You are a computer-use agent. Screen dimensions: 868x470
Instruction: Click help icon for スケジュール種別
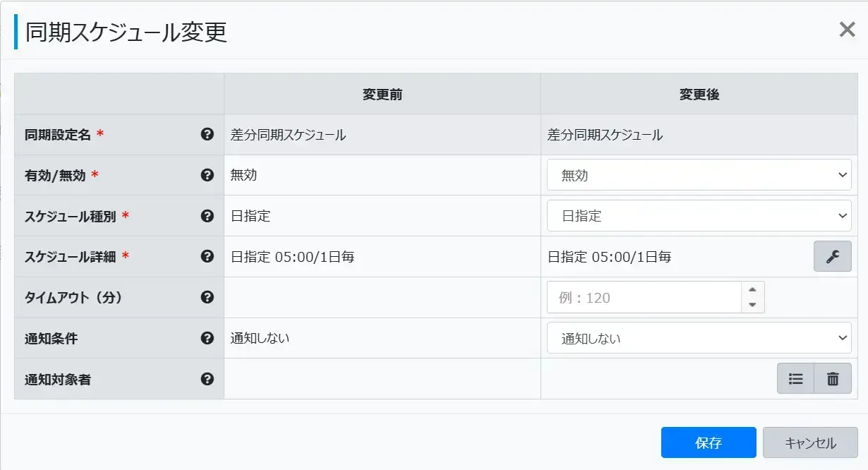point(207,216)
